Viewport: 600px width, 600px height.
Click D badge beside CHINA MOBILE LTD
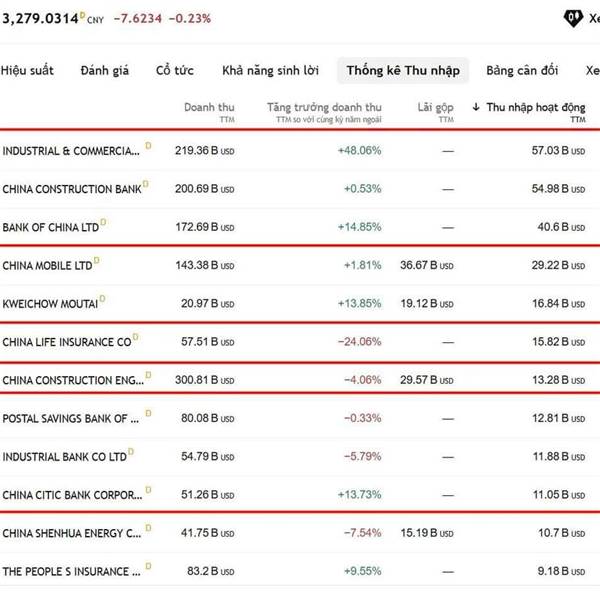(x=96, y=260)
